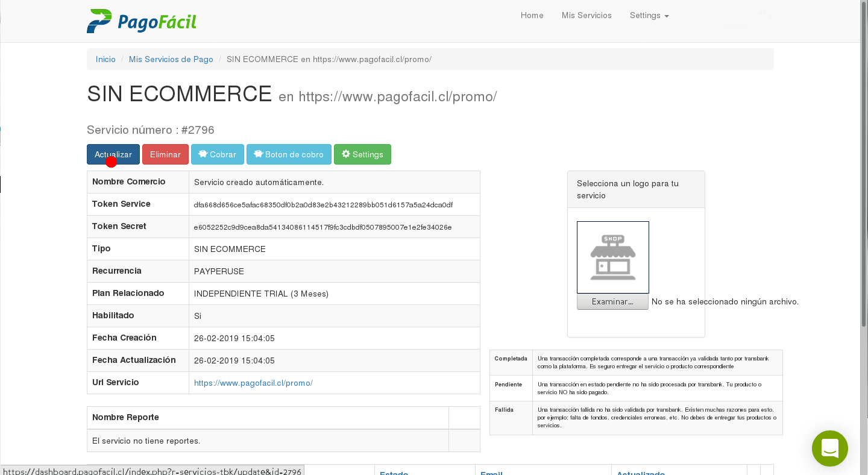Viewport: 868px width, 475px height.
Task: Click the Habilitado value Si
Action: coord(198,316)
